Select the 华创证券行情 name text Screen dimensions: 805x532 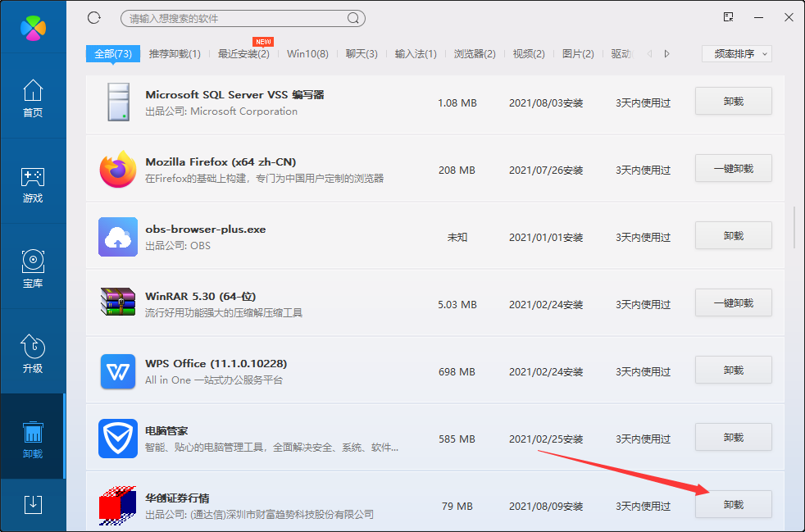pyautogui.click(x=177, y=498)
